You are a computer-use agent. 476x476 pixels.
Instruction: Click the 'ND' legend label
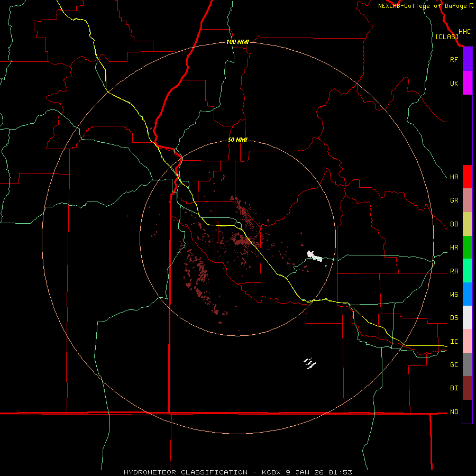(x=454, y=412)
